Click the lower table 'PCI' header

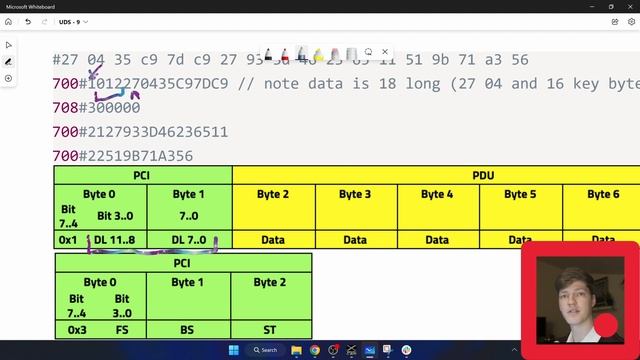point(182,263)
